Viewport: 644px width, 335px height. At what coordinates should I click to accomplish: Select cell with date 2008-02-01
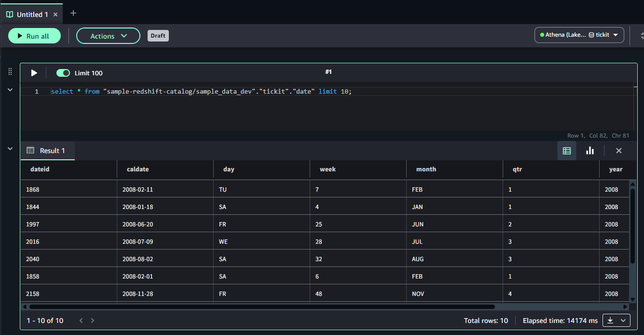click(165, 277)
